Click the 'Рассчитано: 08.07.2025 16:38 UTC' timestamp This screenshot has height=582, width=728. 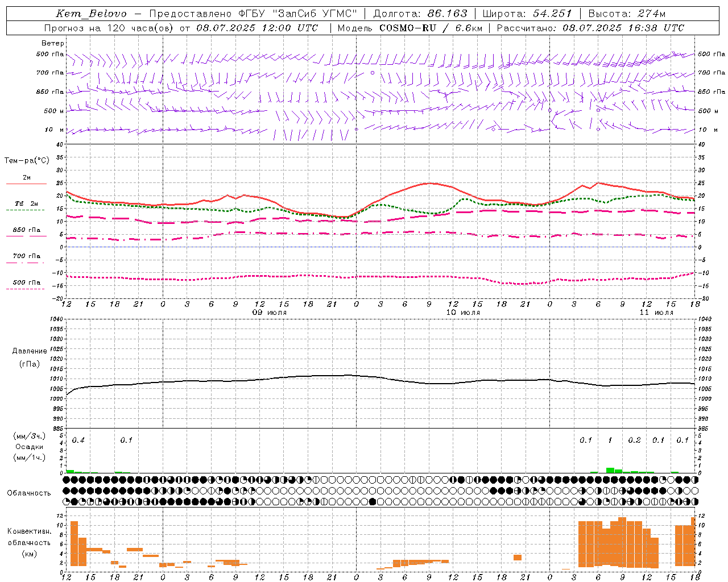(590, 28)
